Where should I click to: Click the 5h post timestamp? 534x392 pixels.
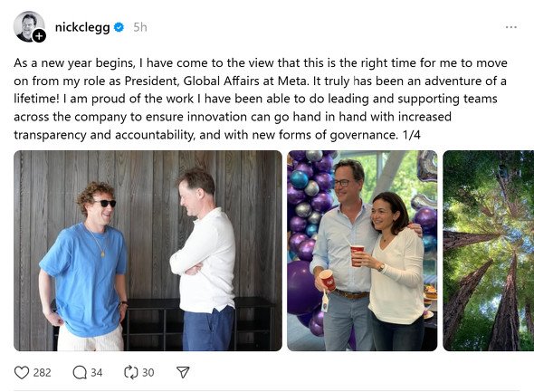click(140, 27)
